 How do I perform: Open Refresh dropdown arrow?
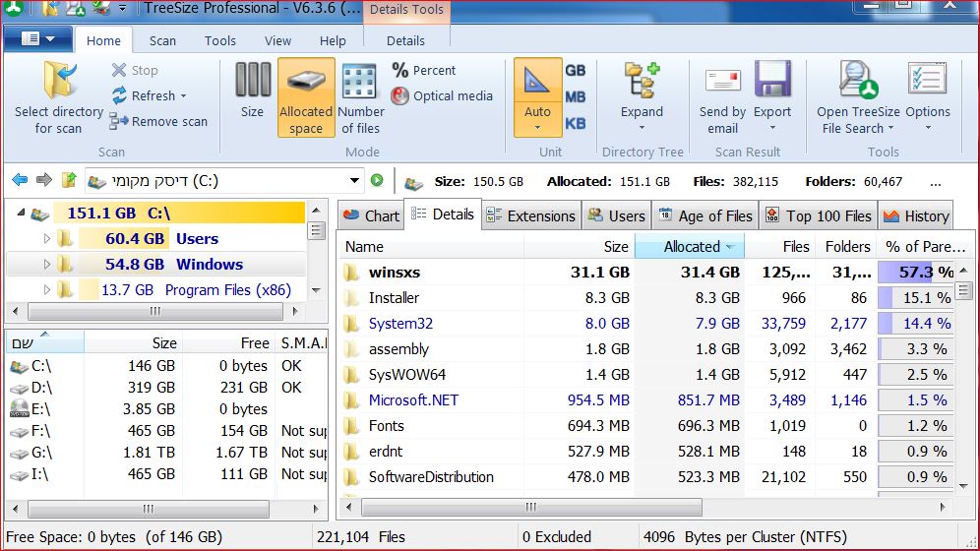(183, 96)
